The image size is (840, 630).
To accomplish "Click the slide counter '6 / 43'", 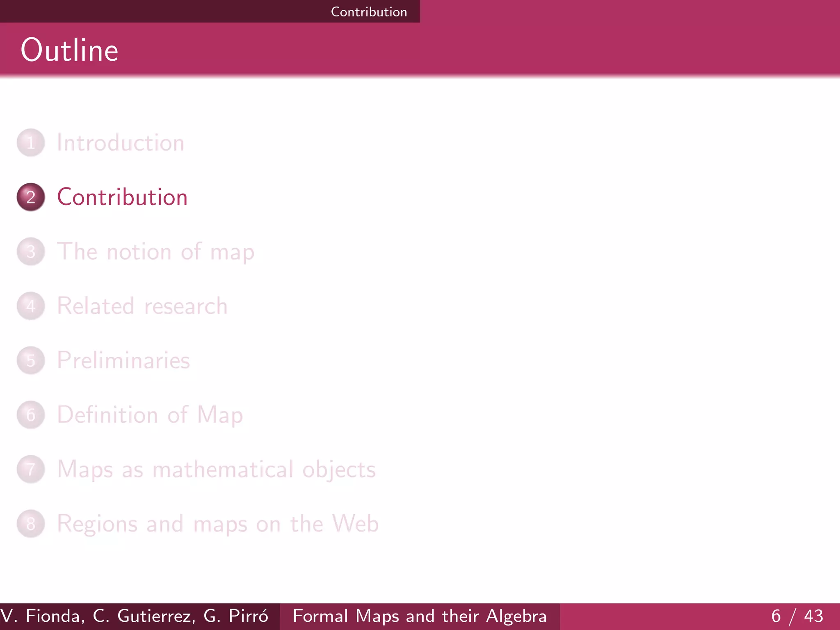I will [x=797, y=616].
